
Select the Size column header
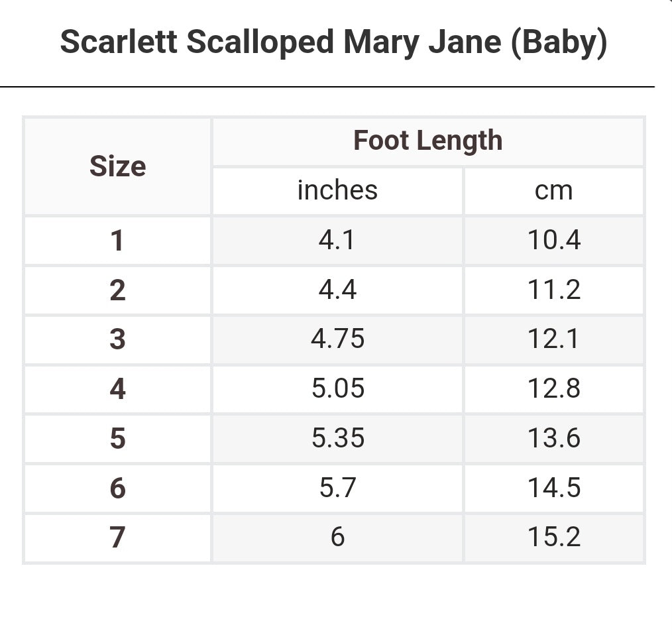pyautogui.click(x=117, y=166)
